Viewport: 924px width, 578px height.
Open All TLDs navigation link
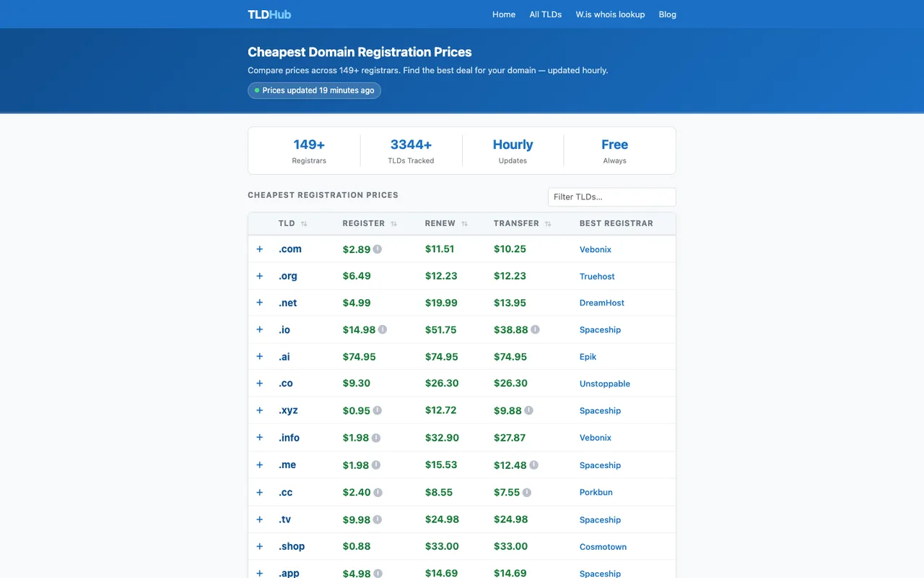546,14
